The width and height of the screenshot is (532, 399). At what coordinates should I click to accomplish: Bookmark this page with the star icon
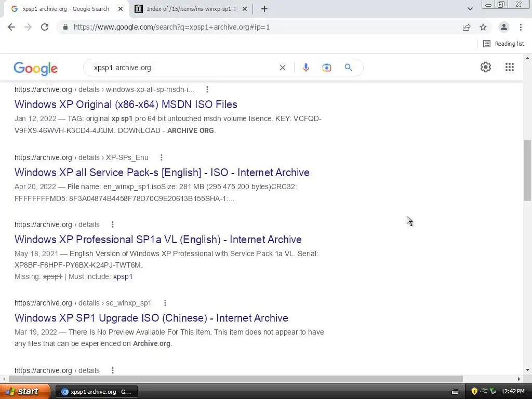coord(483,27)
